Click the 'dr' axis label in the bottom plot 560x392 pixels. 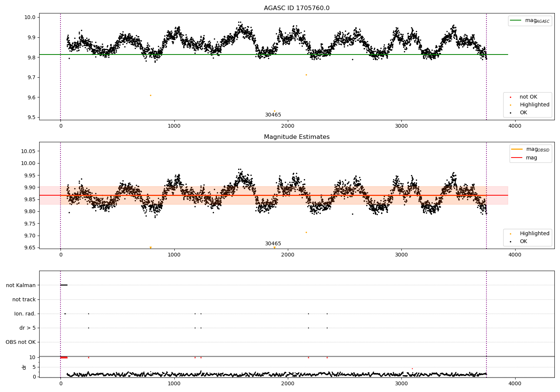click(24, 367)
